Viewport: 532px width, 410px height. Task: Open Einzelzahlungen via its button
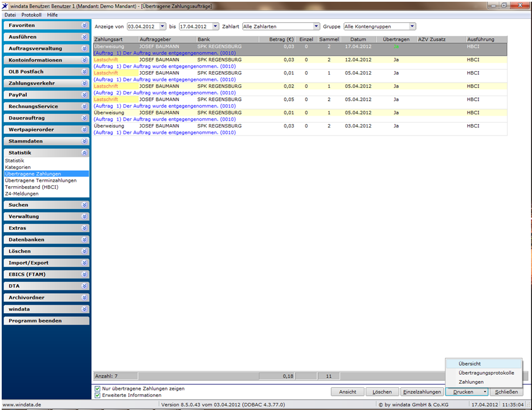(x=422, y=392)
